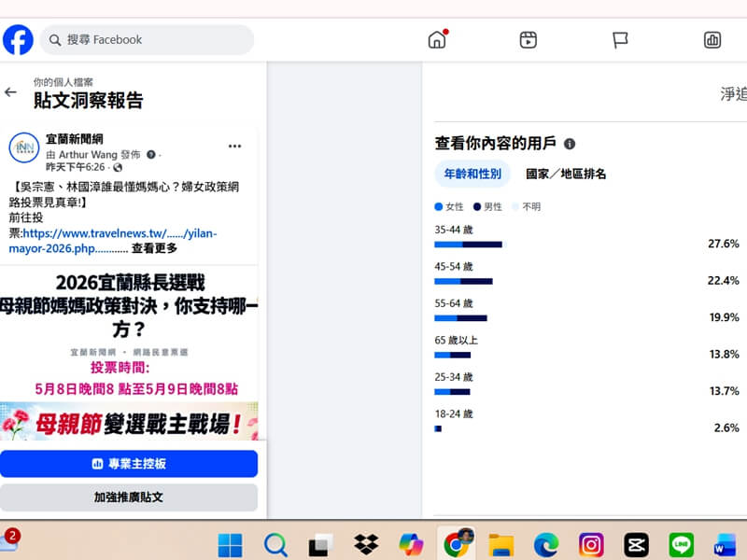747x560 pixels.
Task: Open the taskbar widget with 2 badge
Action: click(x=9, y=540)
